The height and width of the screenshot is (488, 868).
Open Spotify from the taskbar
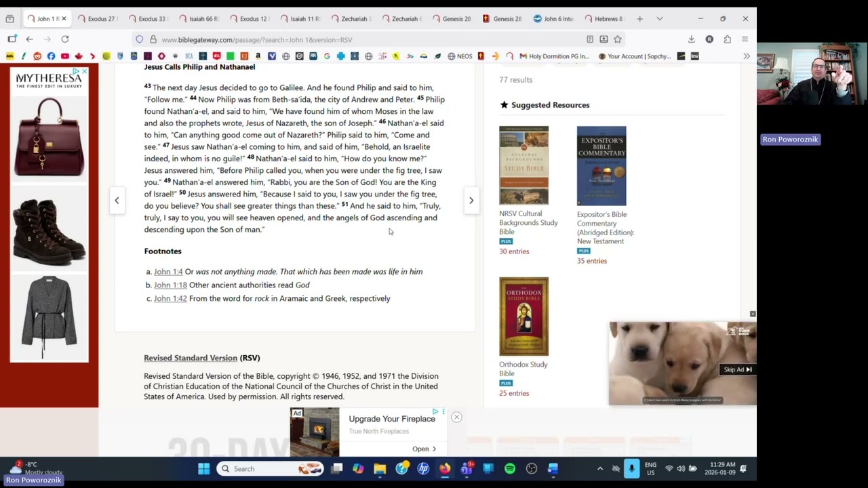tap(510, 469)
